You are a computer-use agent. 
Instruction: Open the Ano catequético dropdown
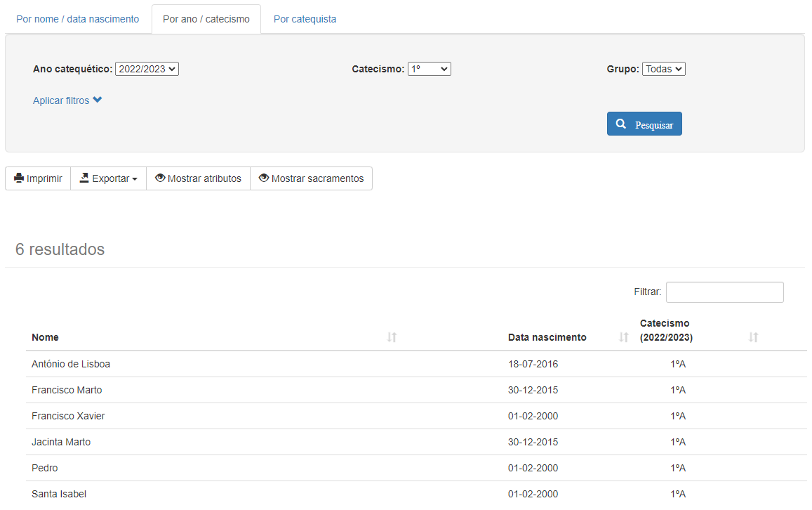[x=147, y=69]
